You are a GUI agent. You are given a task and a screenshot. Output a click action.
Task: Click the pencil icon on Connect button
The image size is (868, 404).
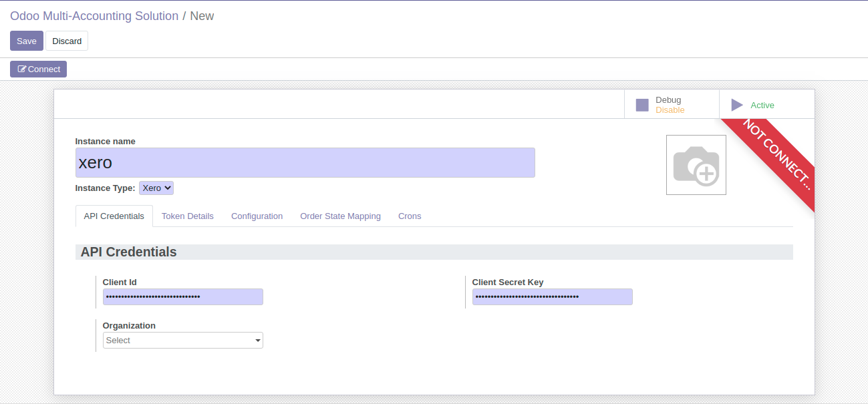(22, 69)
